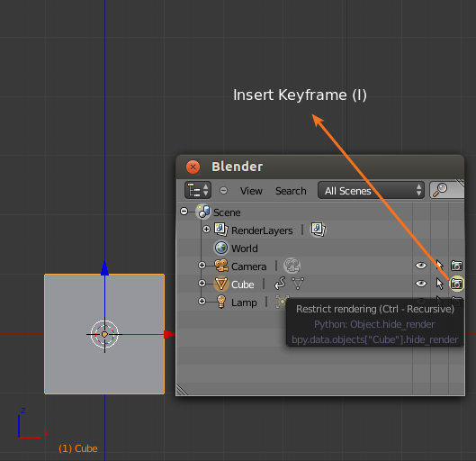Toggle Camera selectability arrow icon

click(x=439, y=265)
